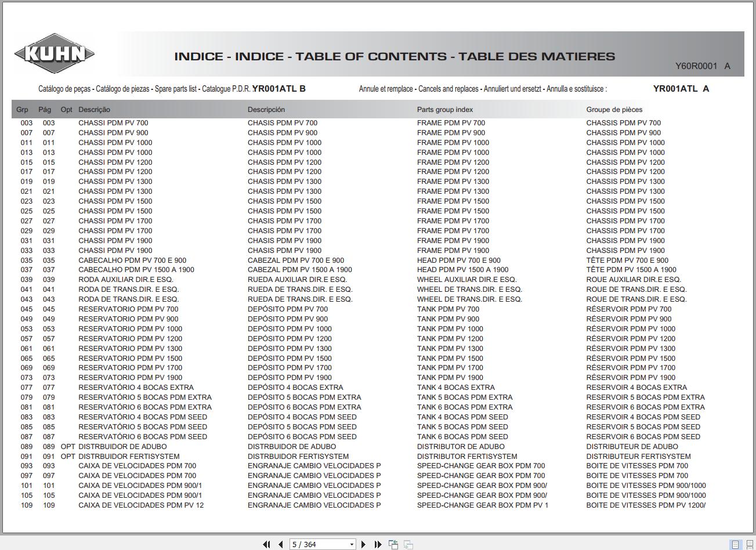Select 'BOITE DE VITESSES PDM PV 1200/' entry
Viewport: 756px width, 550px height.
(x=646, y=505)
